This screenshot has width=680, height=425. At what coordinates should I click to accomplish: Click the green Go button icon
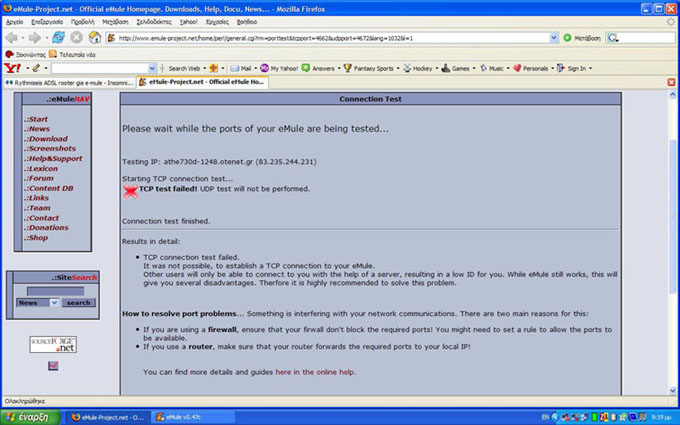pyautogui.click(x=567, y=38)
